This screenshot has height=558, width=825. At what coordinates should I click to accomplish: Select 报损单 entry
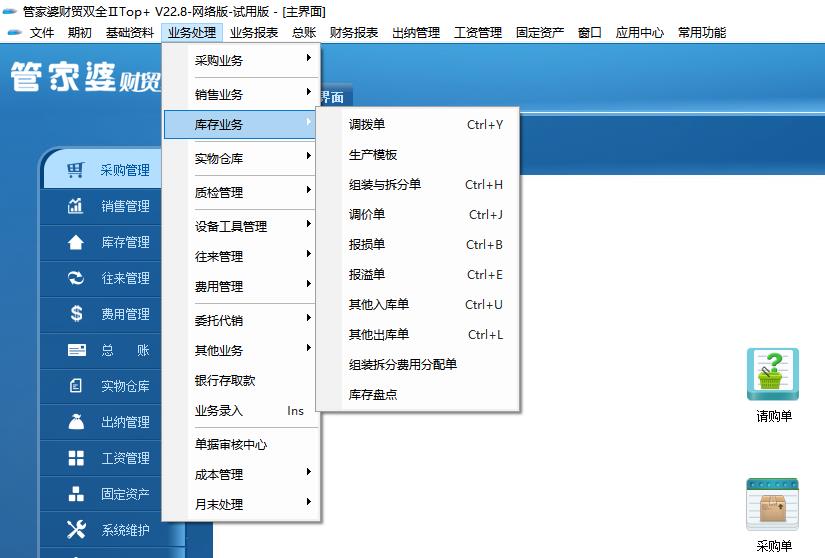(418, 245)
